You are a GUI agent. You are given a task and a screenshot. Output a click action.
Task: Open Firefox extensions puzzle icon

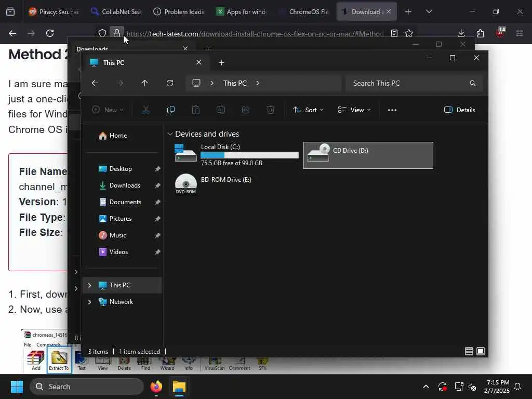(481, 33)
